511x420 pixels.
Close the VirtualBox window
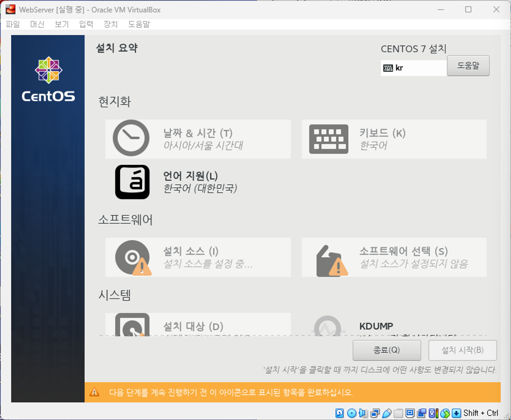point(496,9)
